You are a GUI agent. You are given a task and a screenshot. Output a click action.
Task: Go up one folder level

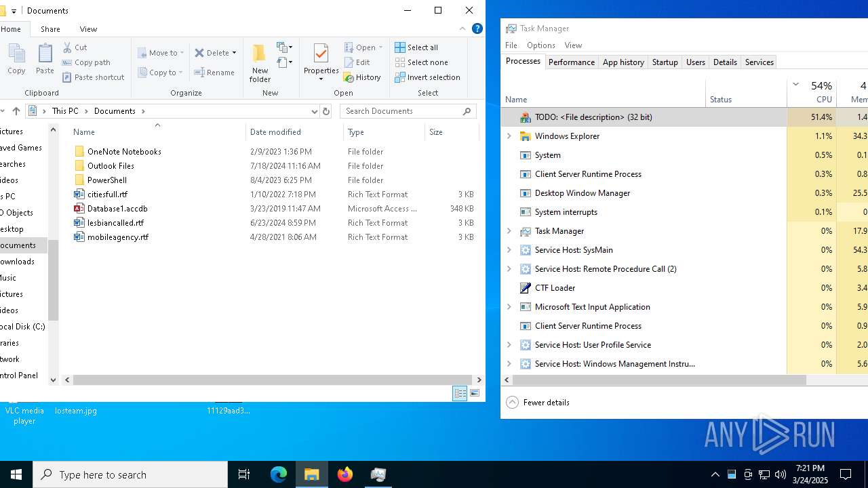coord(16,111)
